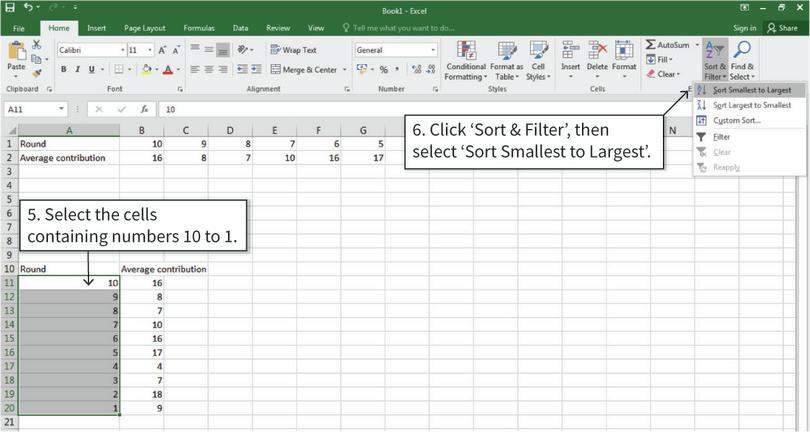Screen dimensions: 810x432
Task: Click the Format Painter brush icon
Action: tap(37, 73)
